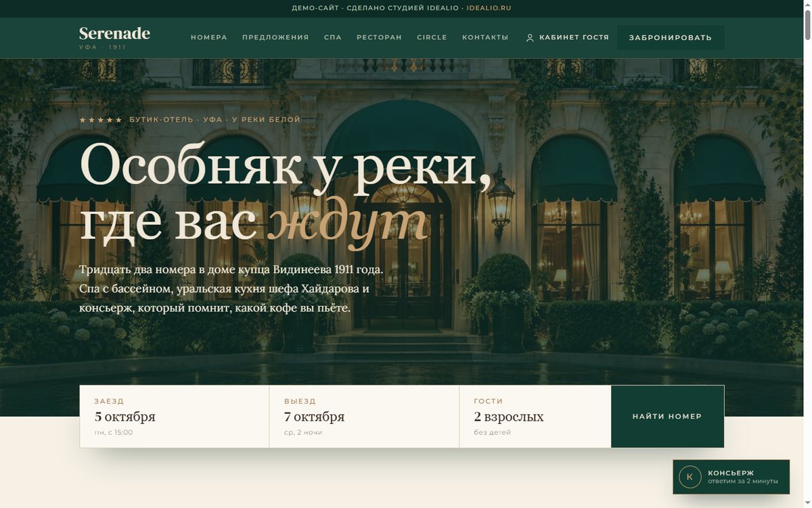
Task: Open the Заезд check-in date picker
Action: 175,417
